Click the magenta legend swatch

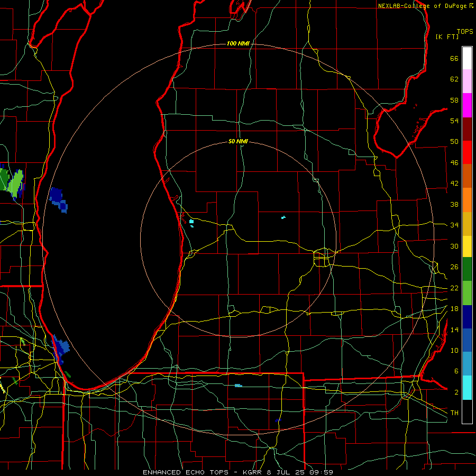tap(467, 105)
